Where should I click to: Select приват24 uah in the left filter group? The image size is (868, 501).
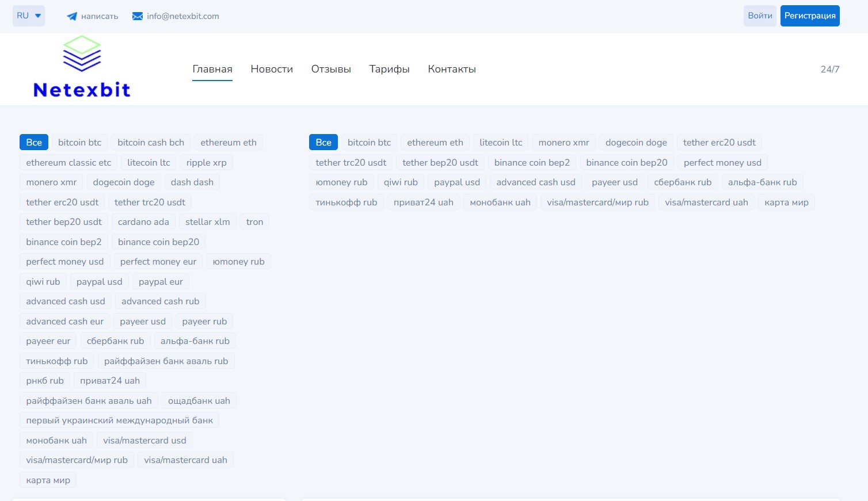click(x=110, y=381)
